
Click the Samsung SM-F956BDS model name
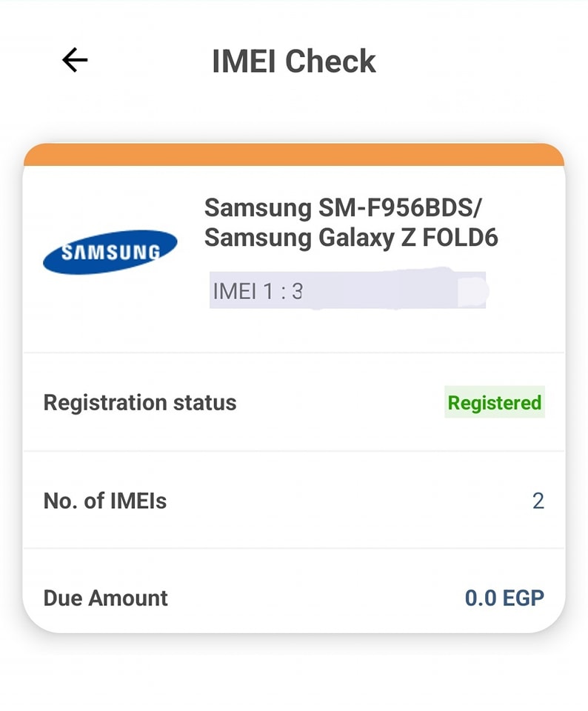point(343,208)
